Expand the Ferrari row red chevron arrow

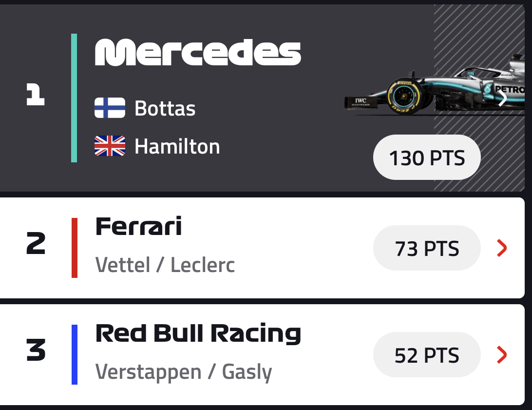pos(502,249)
